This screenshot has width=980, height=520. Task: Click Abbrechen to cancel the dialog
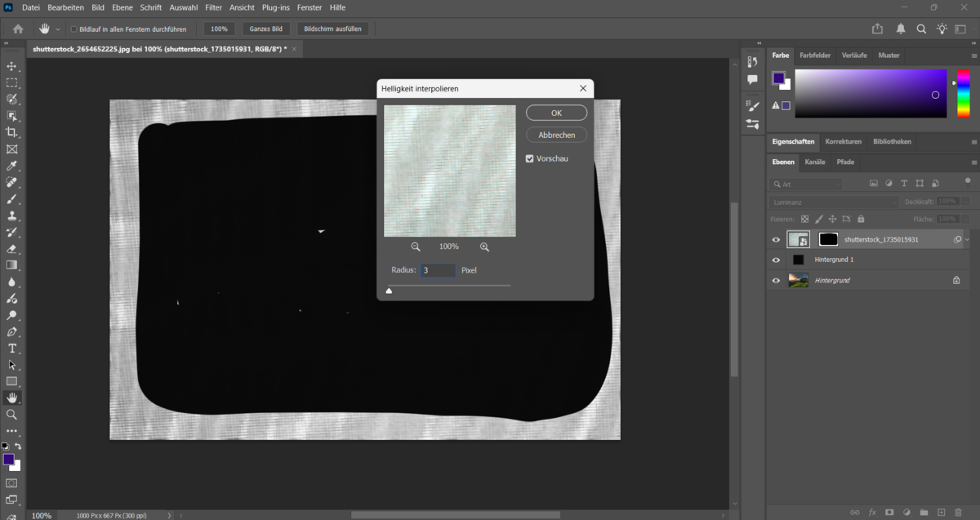point(556,134)
